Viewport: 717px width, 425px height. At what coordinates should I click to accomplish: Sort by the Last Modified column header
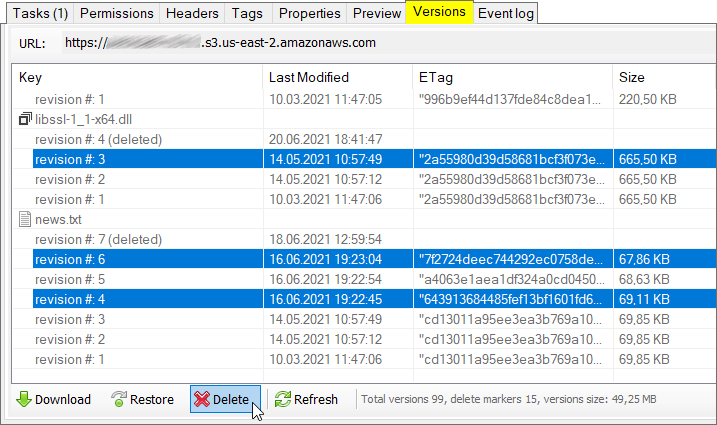pyautogui.click(x=338, y=77)
